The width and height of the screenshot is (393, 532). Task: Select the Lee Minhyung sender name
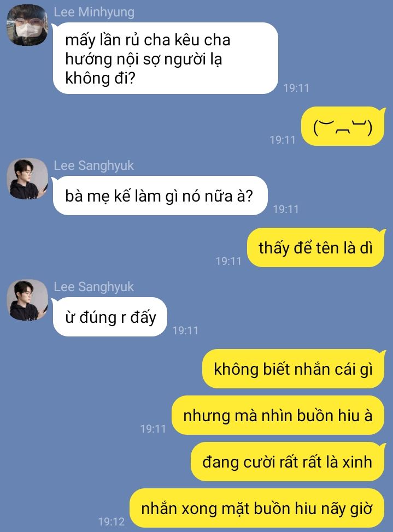click(x=94, y=12)
